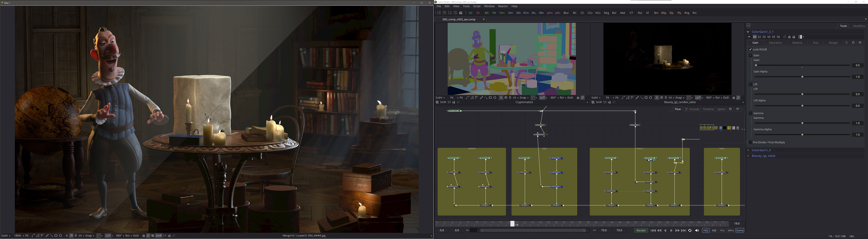Toggle Prx proxy mode
Screen dimensions: 868x239
tap(722, 231)
